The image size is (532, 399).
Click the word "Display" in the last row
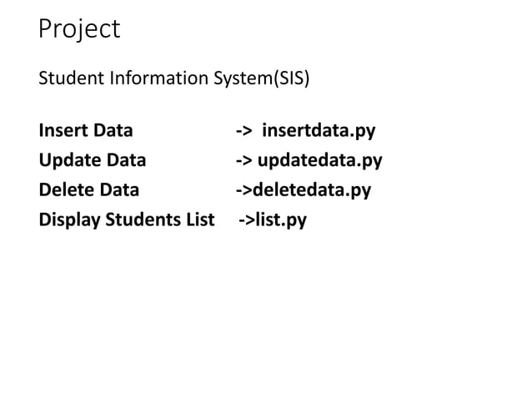[69, 220]
